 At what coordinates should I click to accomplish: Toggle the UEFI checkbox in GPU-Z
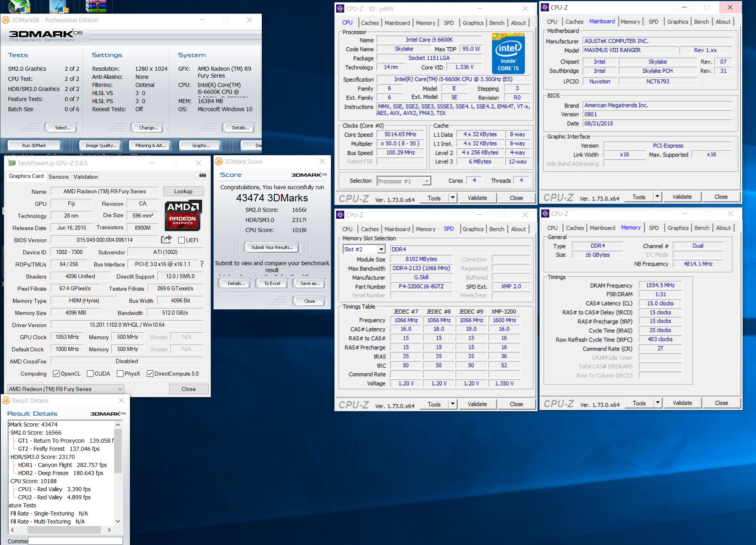182,240
